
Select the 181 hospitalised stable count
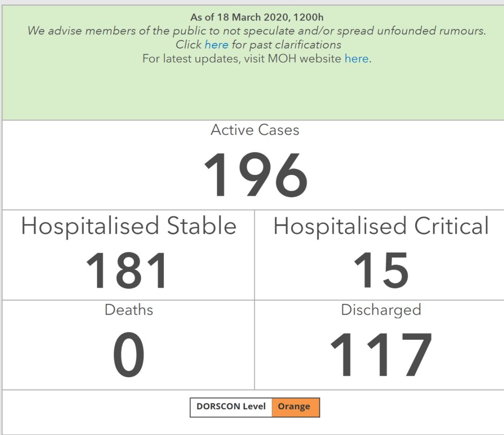[x=128, y=271]
